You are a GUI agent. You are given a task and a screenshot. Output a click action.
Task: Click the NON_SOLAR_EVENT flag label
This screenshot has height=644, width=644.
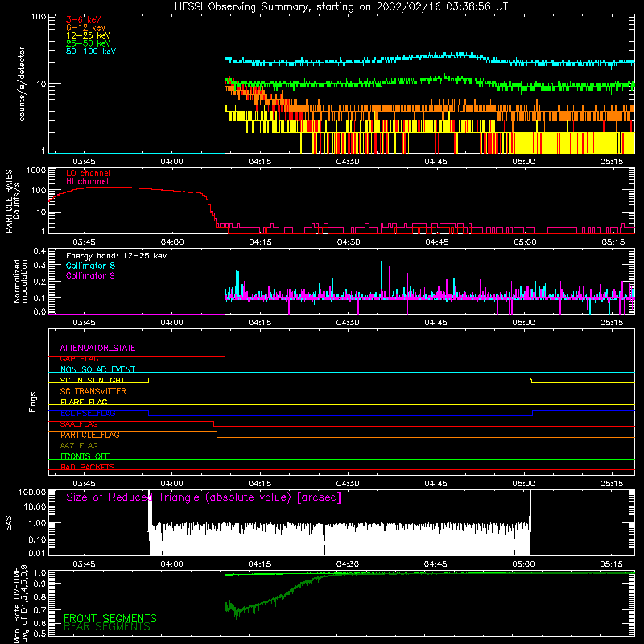[97, 369]
